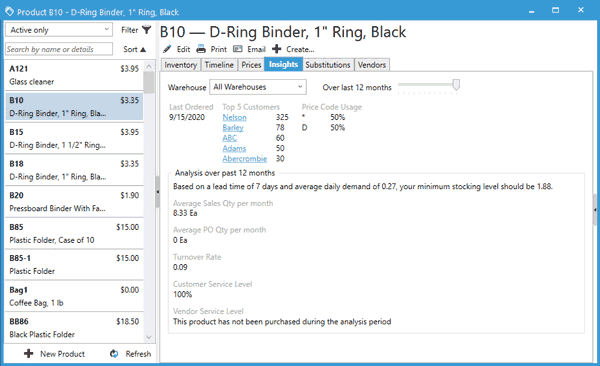600x366 pixels.
Task: Open the All Warehouses dropdown
Action: [x=258, y=87]
